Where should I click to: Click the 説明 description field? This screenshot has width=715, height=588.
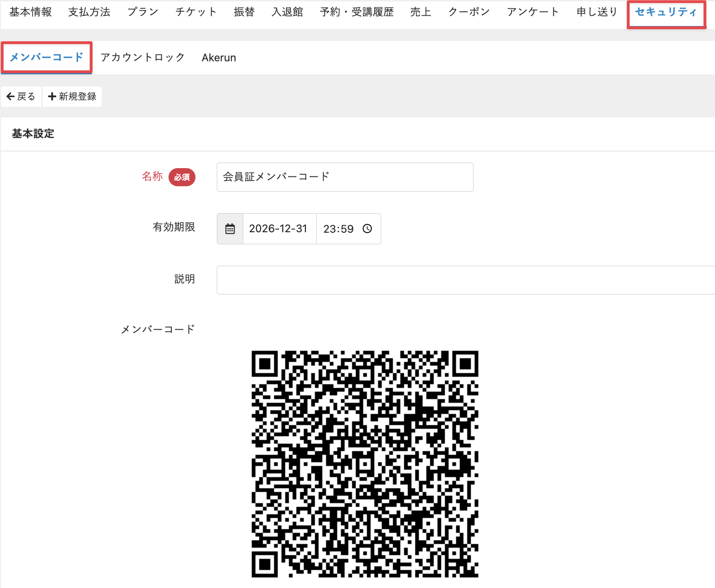(x=466, y=280)
